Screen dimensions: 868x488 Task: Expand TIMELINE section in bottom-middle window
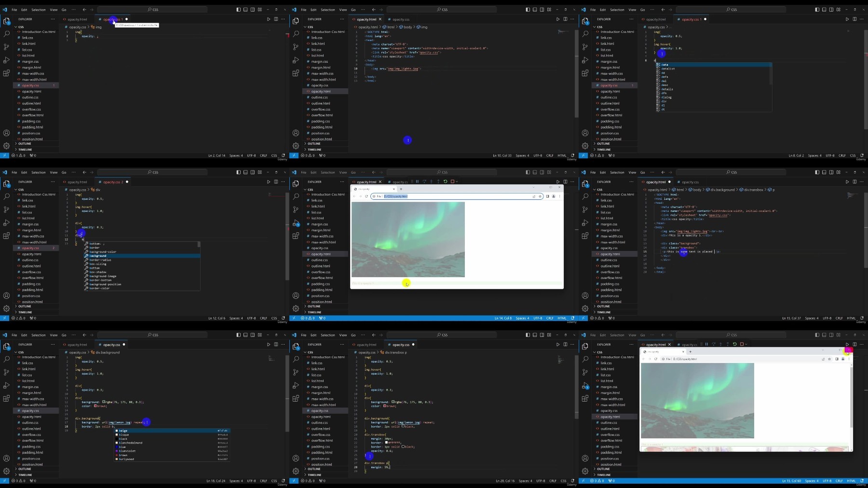(325, 475)
